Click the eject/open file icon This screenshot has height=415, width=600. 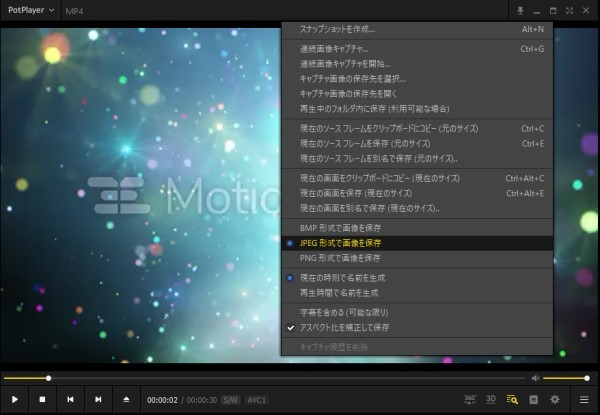(x=126, y=399)
